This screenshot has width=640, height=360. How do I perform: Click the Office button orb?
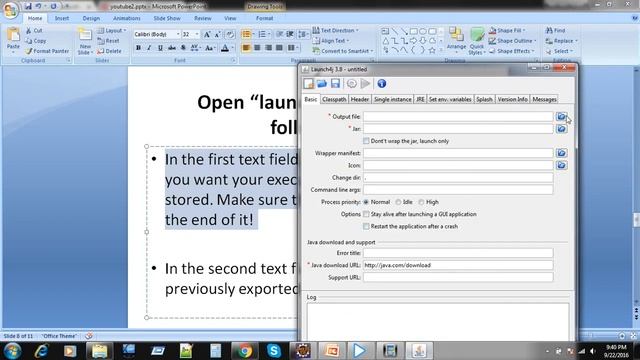[x=11, y=11]
